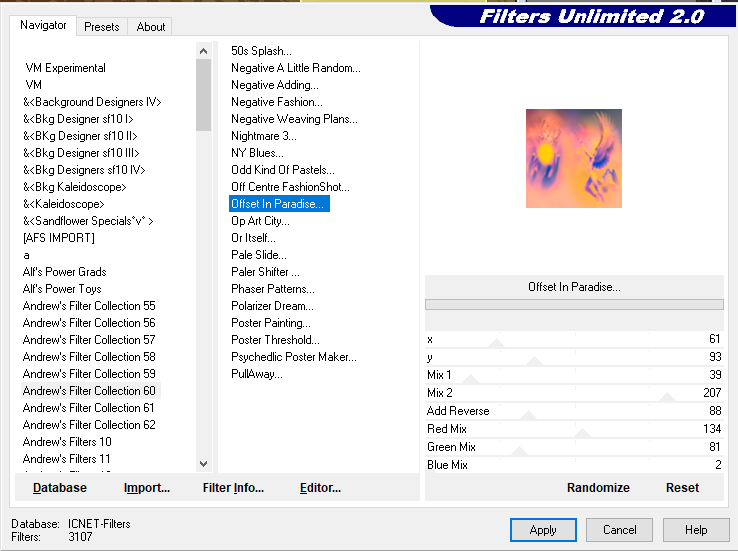Switch to the Presets tab
The width and height of the screenshot is (738, 551).
click(101, 27)
